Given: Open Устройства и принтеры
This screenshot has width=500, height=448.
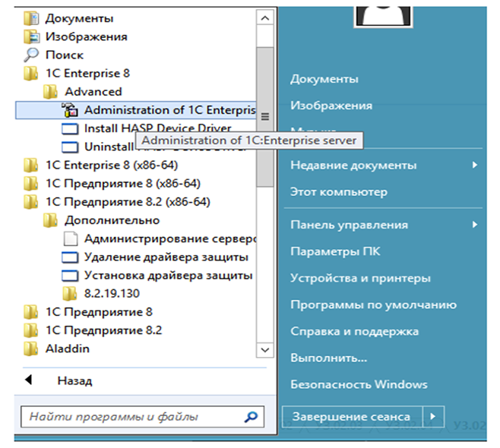Looking at the screenshot, I should 360,278.
